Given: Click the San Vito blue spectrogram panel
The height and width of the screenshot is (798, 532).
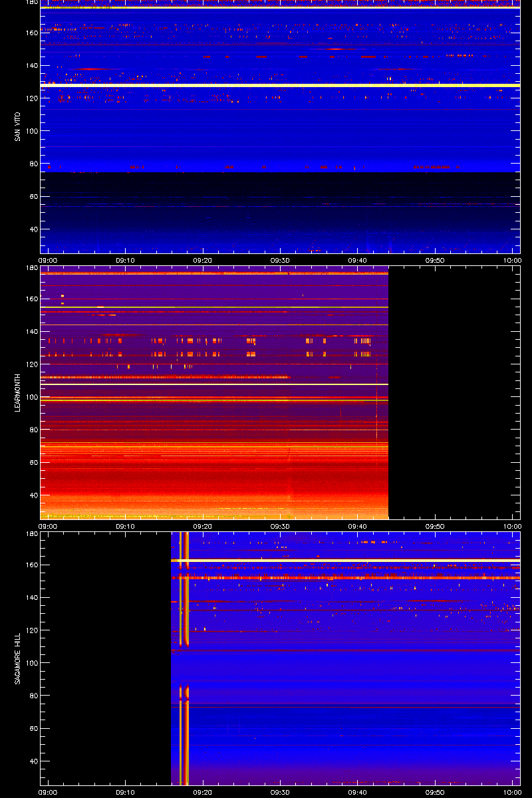Looking at the screenshot, I should (x=281, y=126).
